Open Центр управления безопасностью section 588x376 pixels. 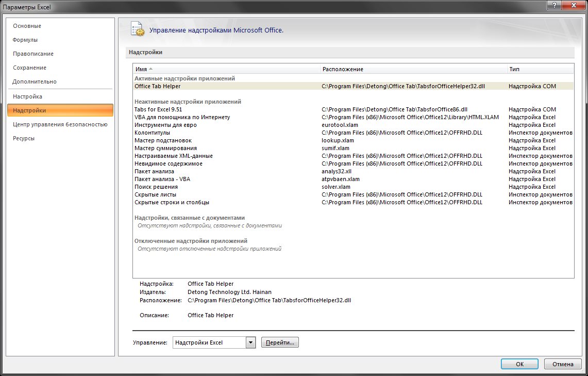point(60,124)
